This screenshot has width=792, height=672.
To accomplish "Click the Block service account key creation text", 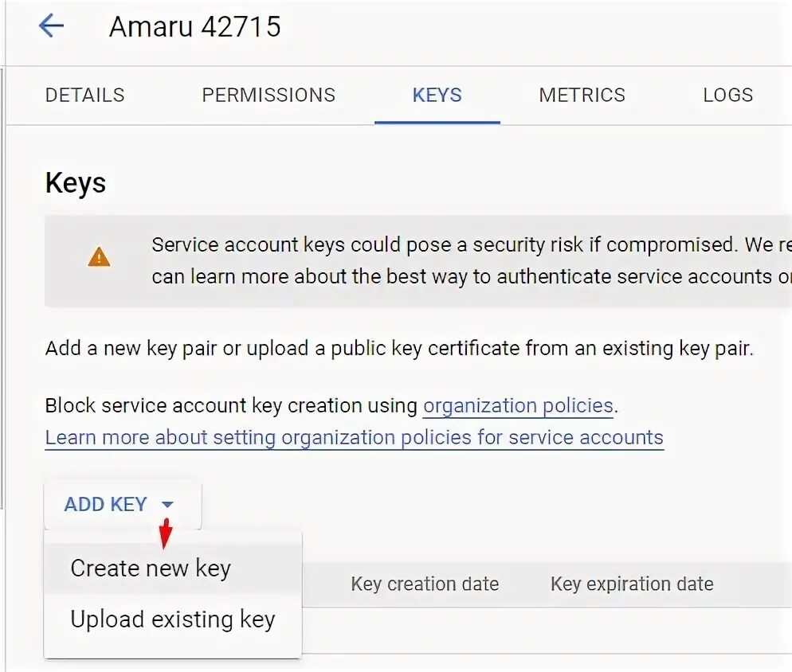I will pos(231,406).
